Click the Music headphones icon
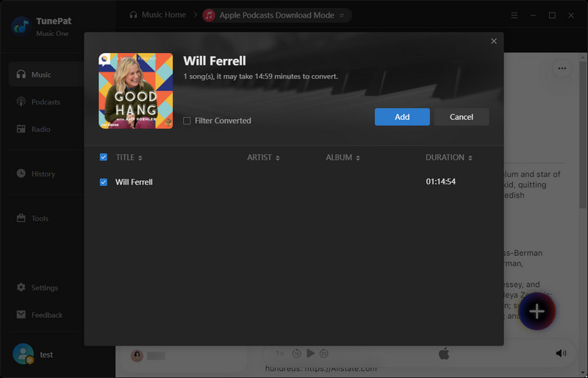Screen dimensions: 588x378 pyautogui.click(x=21, y=74)
